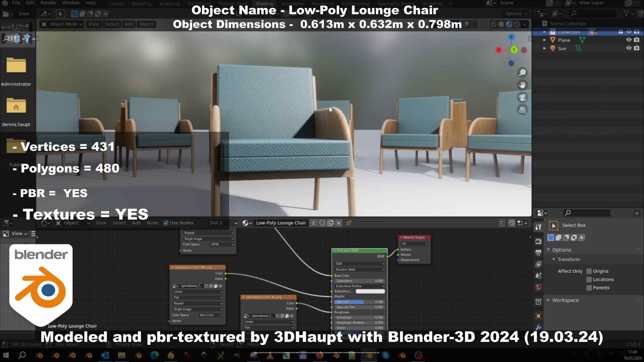Click the Options button in viewport header
644x362 pixels.
coord(516,14)
